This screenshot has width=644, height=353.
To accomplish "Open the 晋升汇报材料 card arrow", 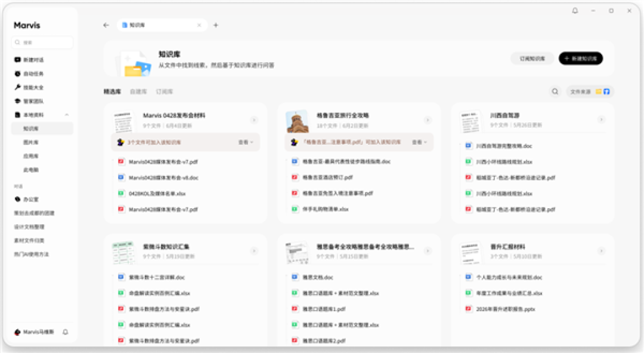I will 601,250.
